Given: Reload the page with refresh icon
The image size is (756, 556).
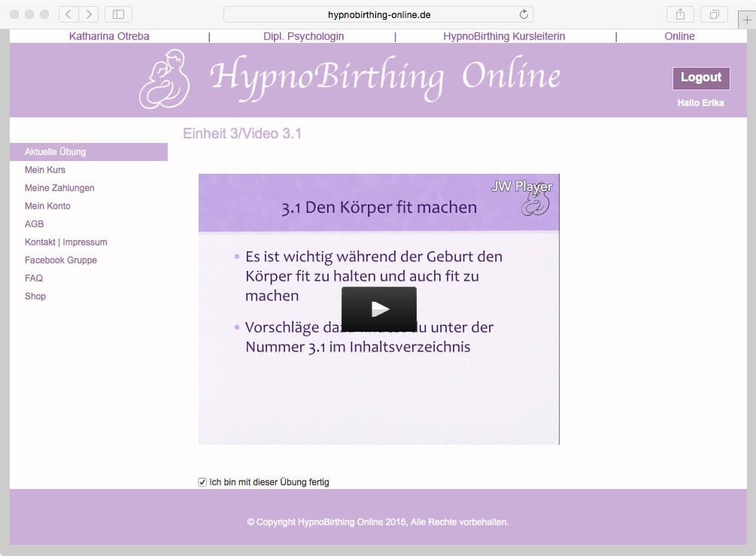Looking at the screenshot, I should point(524,14).
